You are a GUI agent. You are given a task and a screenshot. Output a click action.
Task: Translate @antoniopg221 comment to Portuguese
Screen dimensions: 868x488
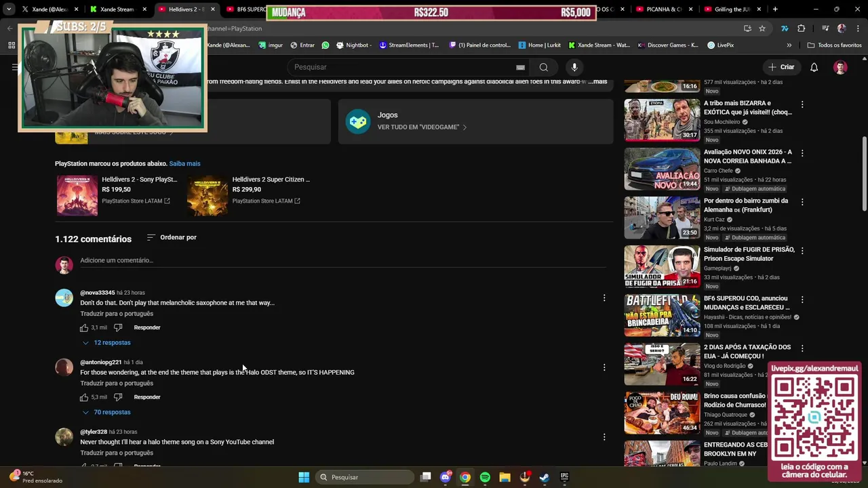tap(117, 384)
